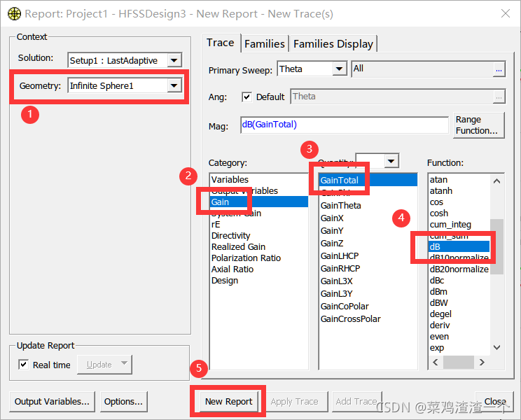Select Gain in the Category list
The image size is (521, 420).
259,202
